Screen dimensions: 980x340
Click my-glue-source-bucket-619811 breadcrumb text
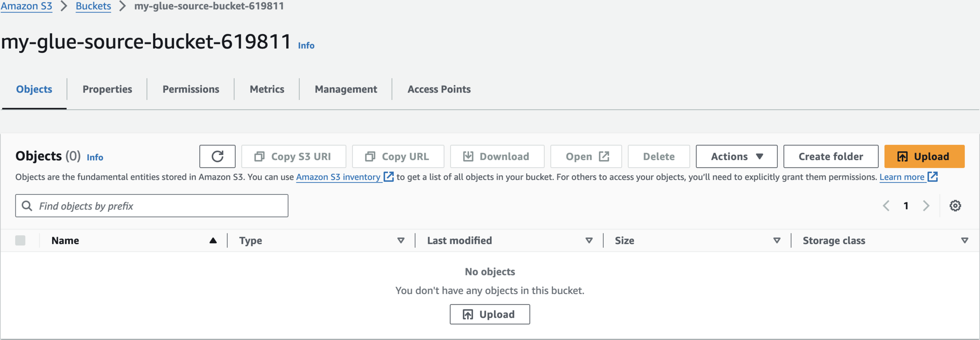coord(209,6)
